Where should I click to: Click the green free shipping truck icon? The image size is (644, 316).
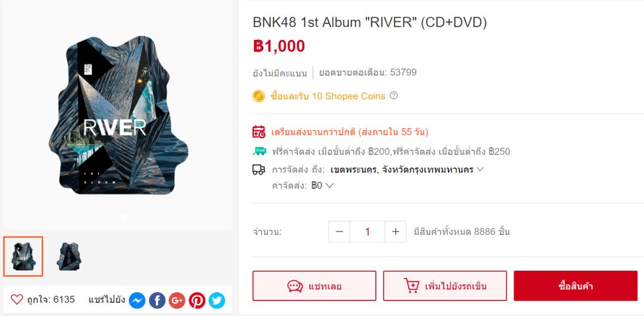[259, 151]
